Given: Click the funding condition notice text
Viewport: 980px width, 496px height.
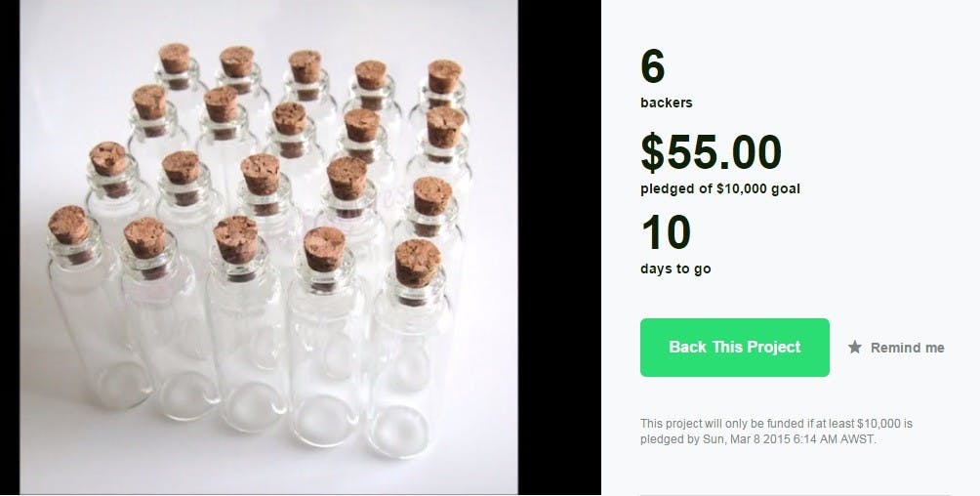Looking at the screenshot, I should coord(776,424).
